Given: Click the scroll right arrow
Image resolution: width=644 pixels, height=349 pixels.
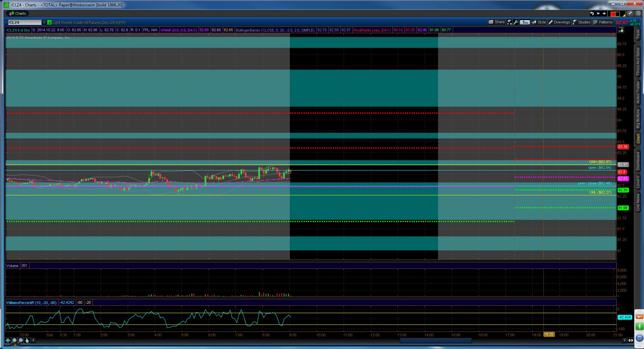Looking at the screenshot, I should coord(625,340).
